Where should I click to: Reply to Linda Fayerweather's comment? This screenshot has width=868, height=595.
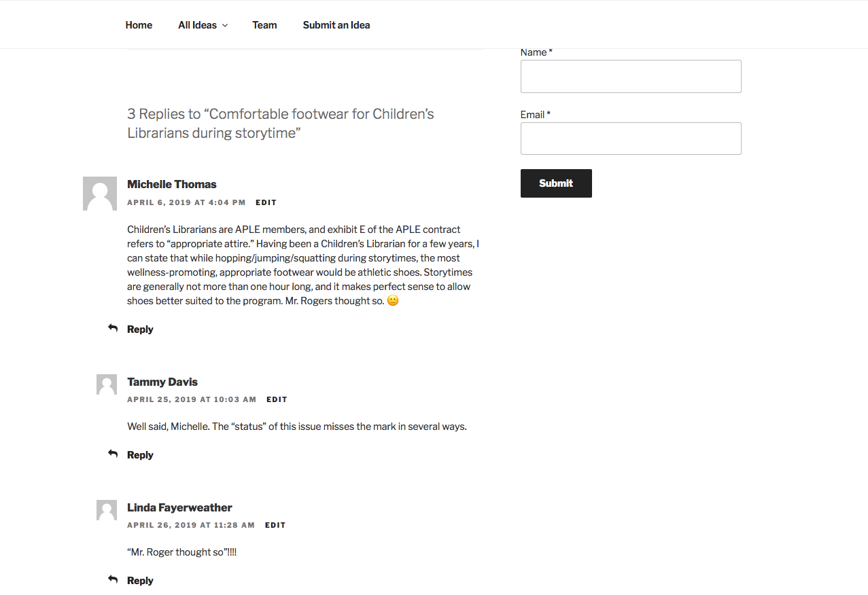(x=140, y=580)
